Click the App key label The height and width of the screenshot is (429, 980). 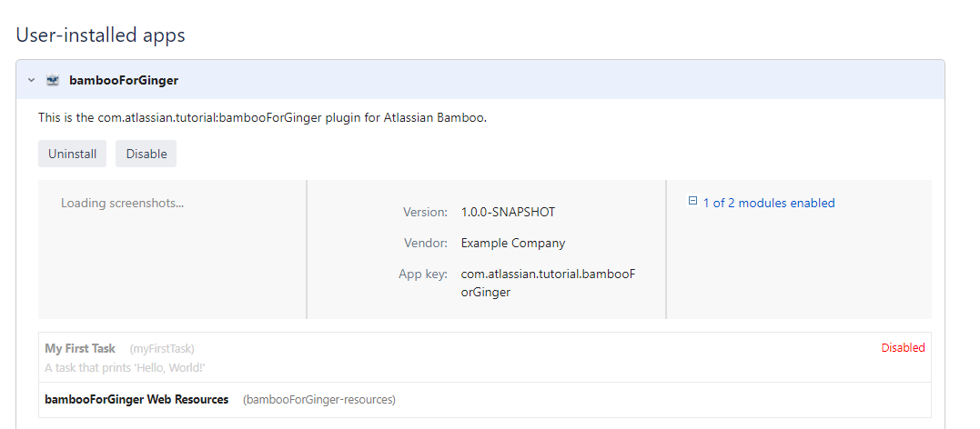coord(423,274)
